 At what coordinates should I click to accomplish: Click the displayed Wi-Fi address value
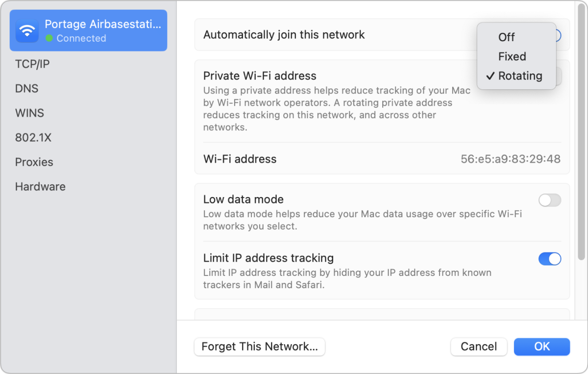click(x=510, y=159)
